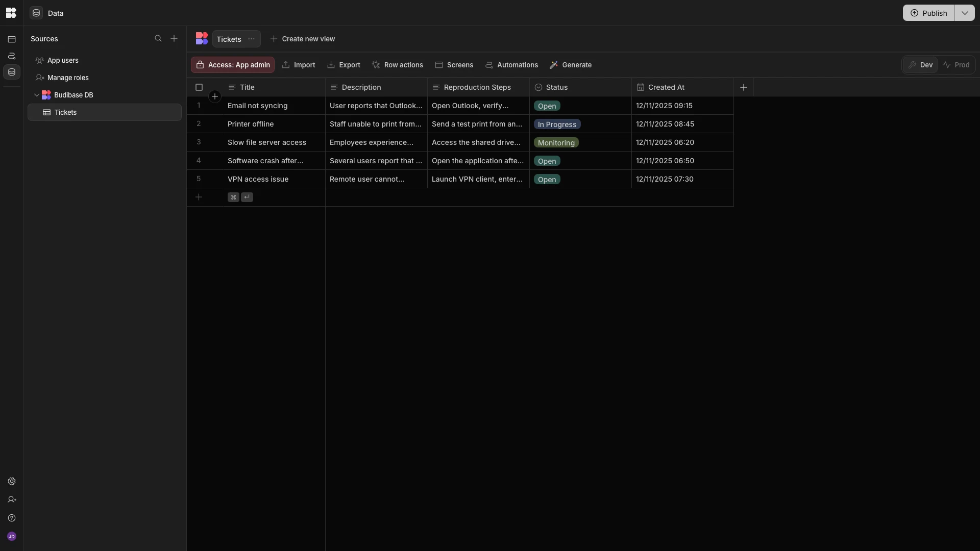Open the Publish dropdown arrow
980x551 pixels.
965,13
